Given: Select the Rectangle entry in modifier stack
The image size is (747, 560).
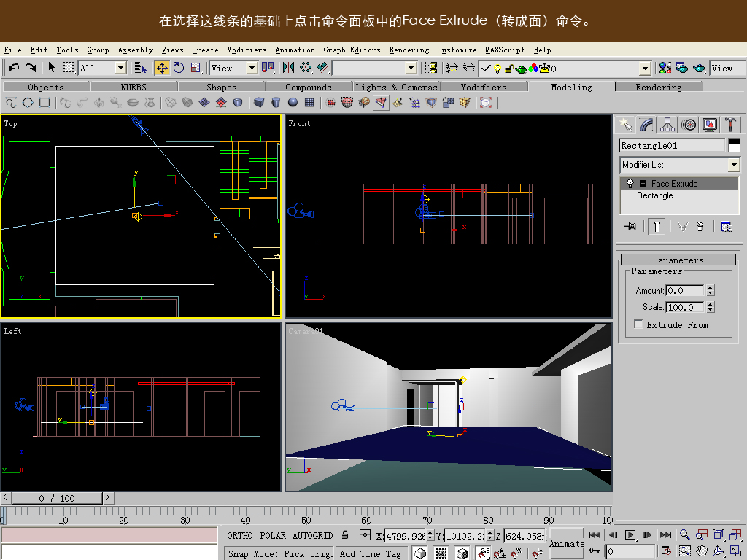Looking at the screenshot, I should pyautogui.click(x=679, y=195).
